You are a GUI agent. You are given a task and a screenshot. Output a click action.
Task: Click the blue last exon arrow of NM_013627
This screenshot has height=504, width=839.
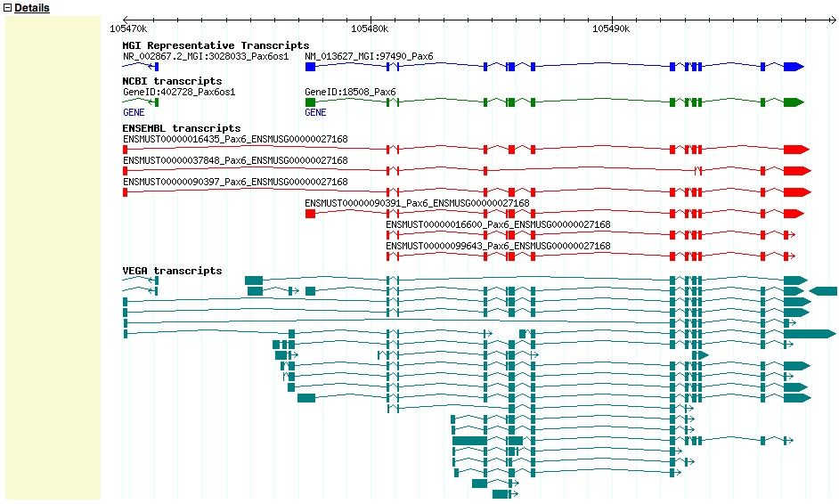click(x=794, y=67)
